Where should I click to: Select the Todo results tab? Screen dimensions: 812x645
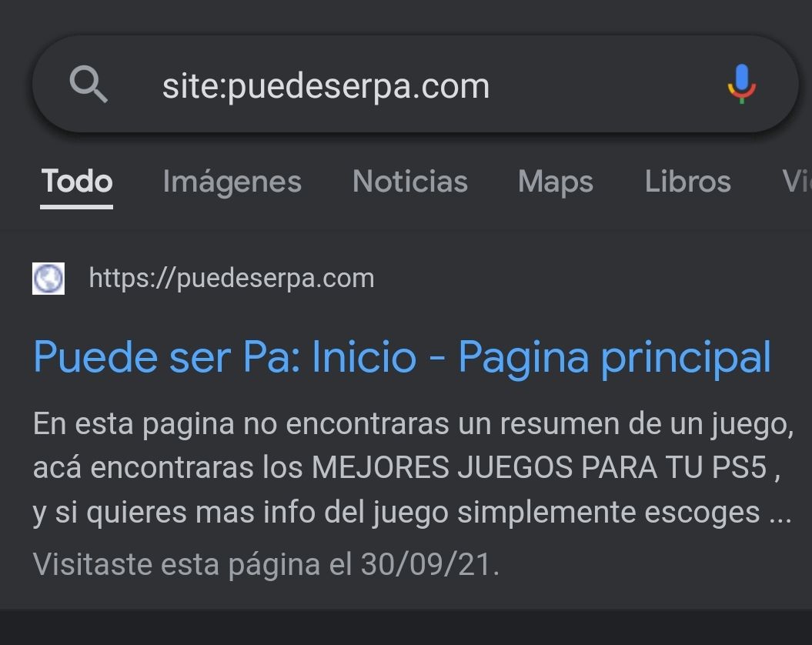pyautogui.click(x=77, y=182)
